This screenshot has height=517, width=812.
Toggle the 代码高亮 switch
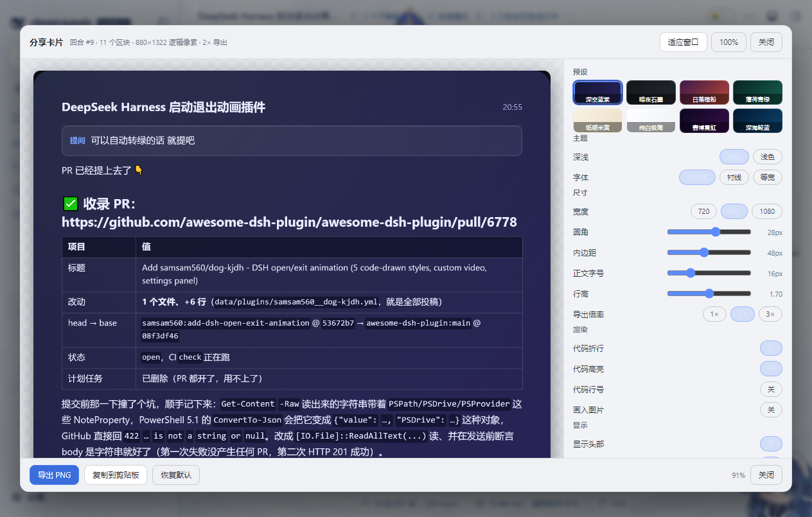click(771, 369)
